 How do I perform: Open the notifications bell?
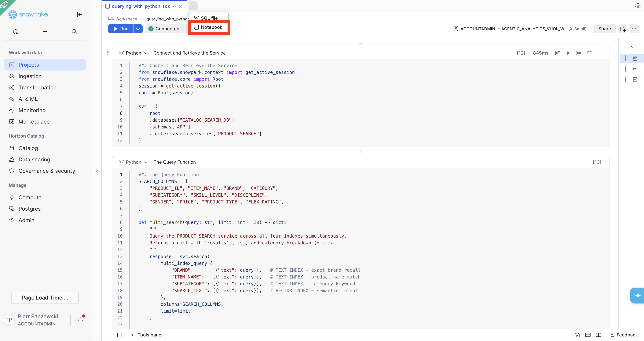click(x=80, y=320)
